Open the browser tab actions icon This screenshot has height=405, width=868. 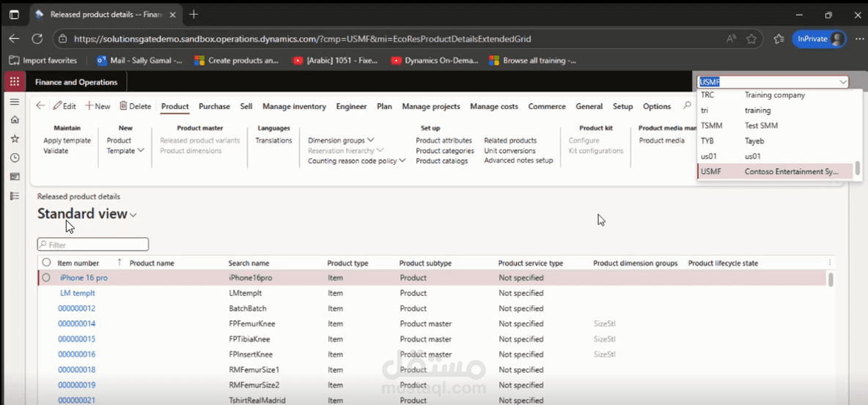(15, 15)
